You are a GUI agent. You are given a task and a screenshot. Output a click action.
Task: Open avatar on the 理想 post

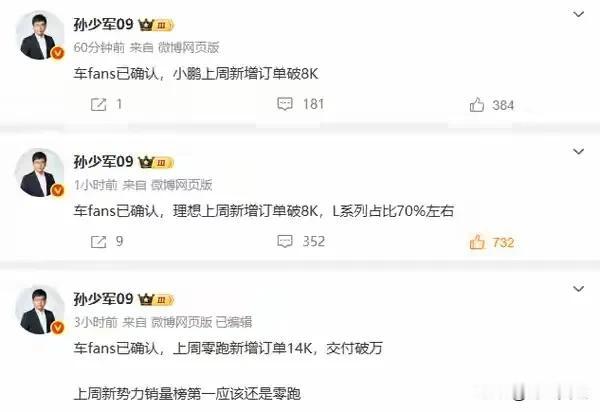pyautogui.click(x=40, y=173)
